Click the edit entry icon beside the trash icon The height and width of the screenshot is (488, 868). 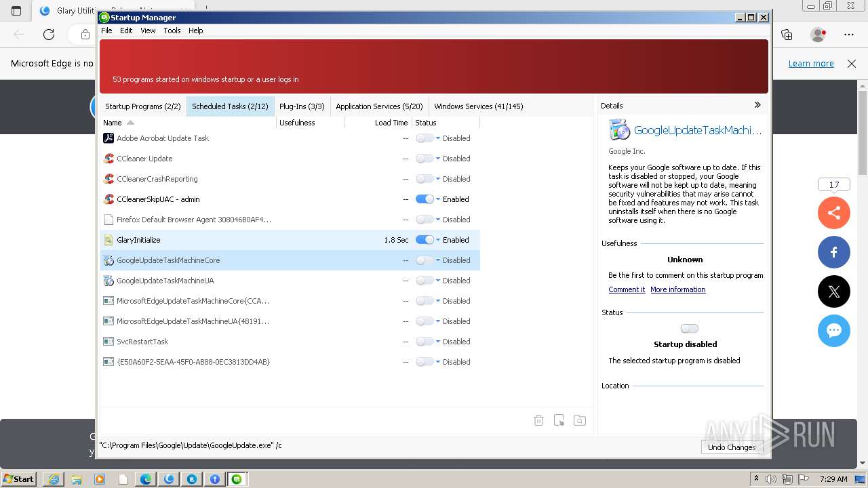[559, 420]
